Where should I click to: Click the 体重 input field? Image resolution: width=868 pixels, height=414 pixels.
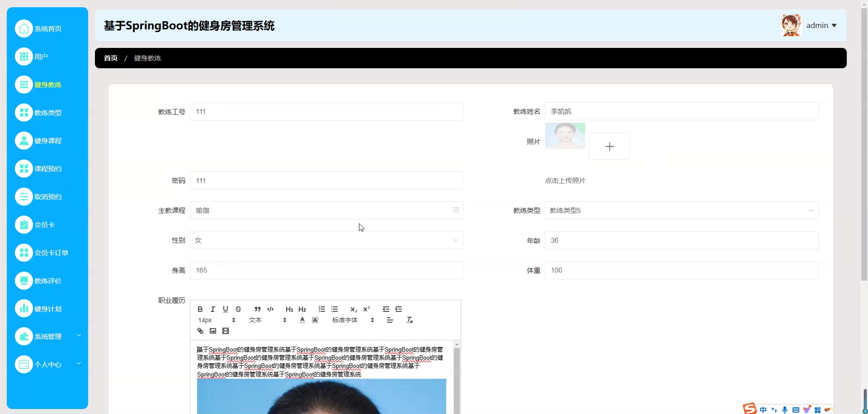pos(681,270)
